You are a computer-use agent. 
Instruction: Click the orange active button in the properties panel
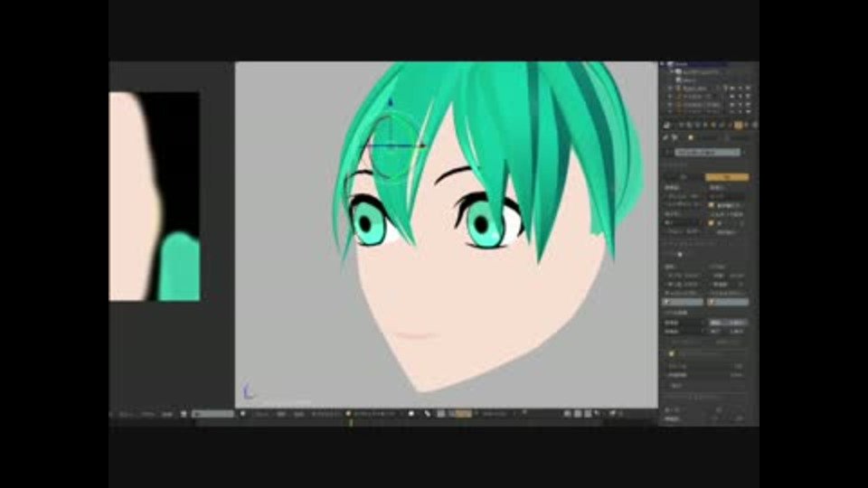pos(727,177)
